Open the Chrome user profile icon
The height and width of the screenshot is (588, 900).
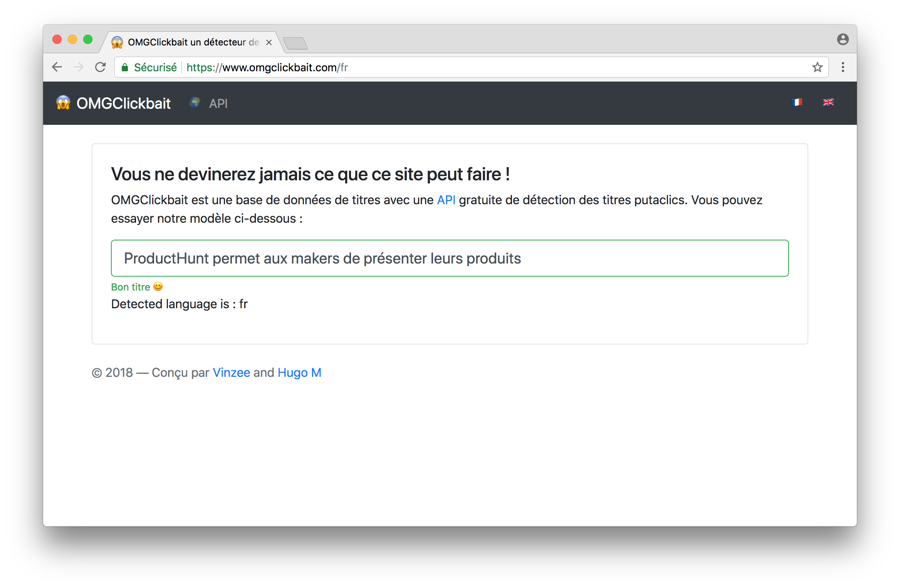pos(843,40)
